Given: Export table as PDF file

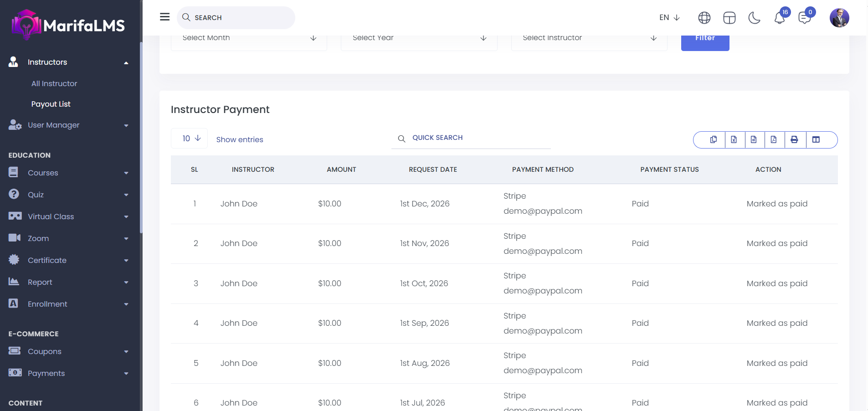Looking at the screenshot, I should pos(774,140).
